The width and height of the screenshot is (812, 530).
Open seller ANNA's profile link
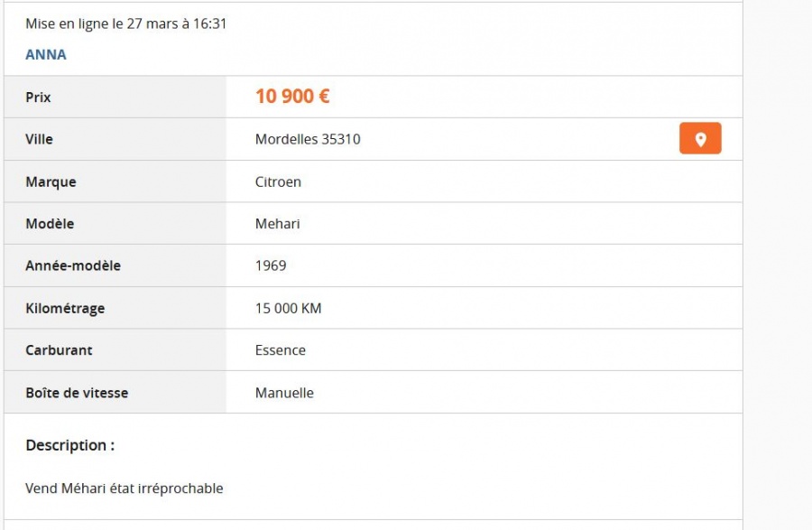click(x=46, y=54)
